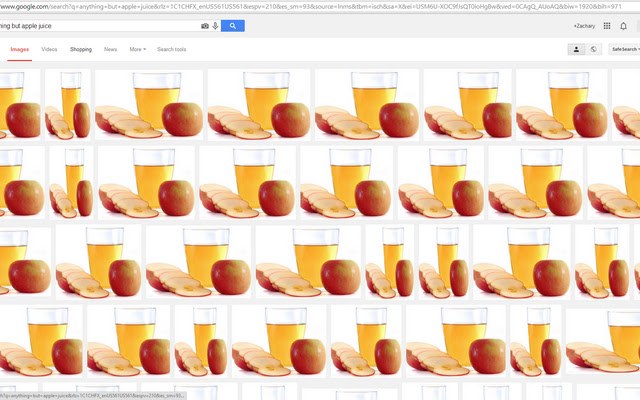Image resolution: width=640 pixels, height=400 pixels.
Task: Switch to the Videos tab
Action: [49, 49]
